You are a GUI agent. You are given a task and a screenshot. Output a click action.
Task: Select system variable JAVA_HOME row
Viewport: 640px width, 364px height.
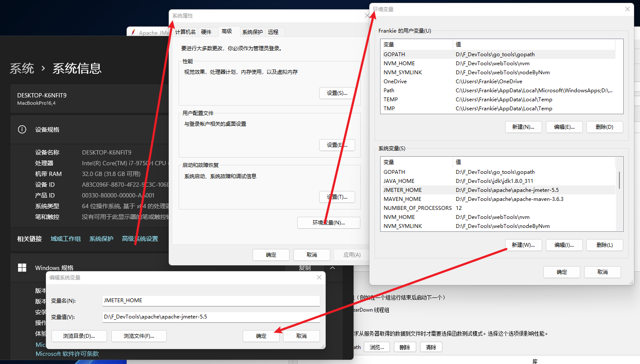click(499, 181)
